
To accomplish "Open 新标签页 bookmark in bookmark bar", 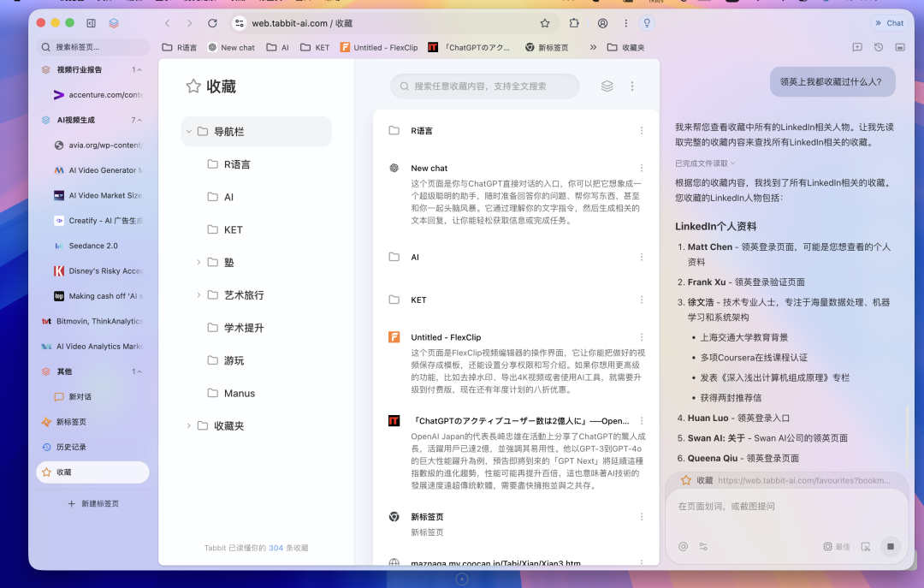I will point(546,47).
